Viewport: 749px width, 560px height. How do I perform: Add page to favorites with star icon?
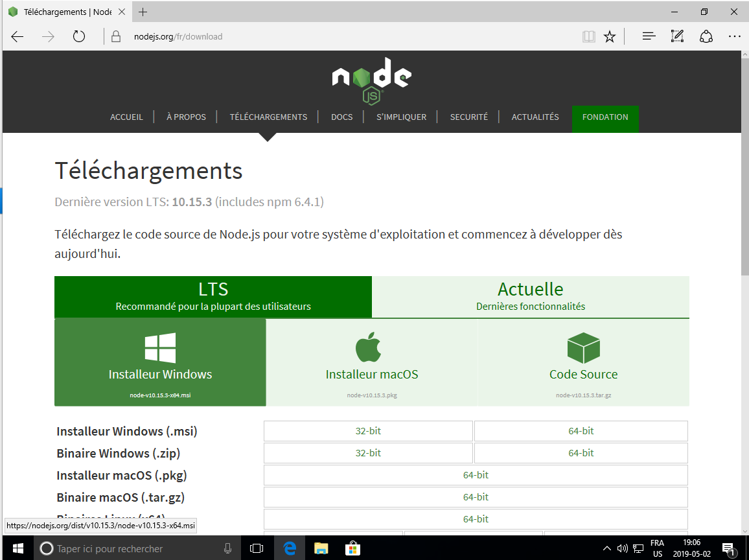[610, 37]
